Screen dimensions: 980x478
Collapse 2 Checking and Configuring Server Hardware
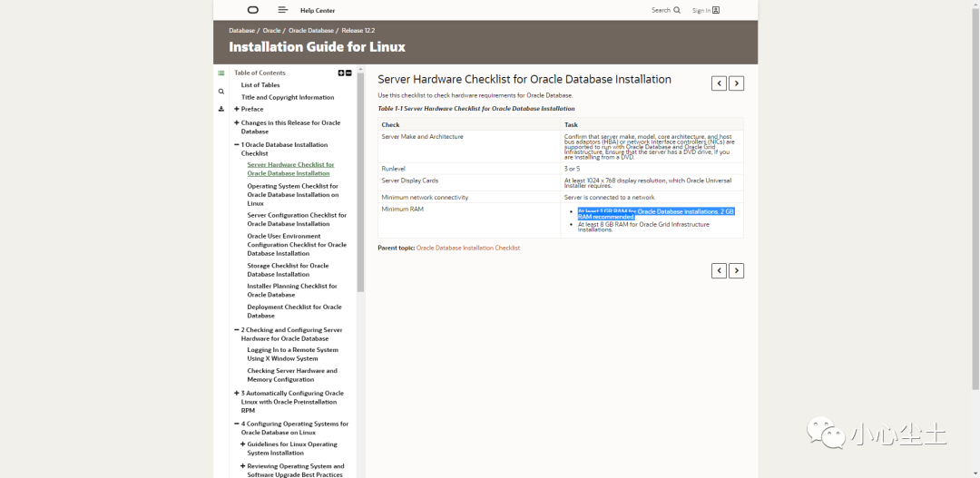pos(237,330)
